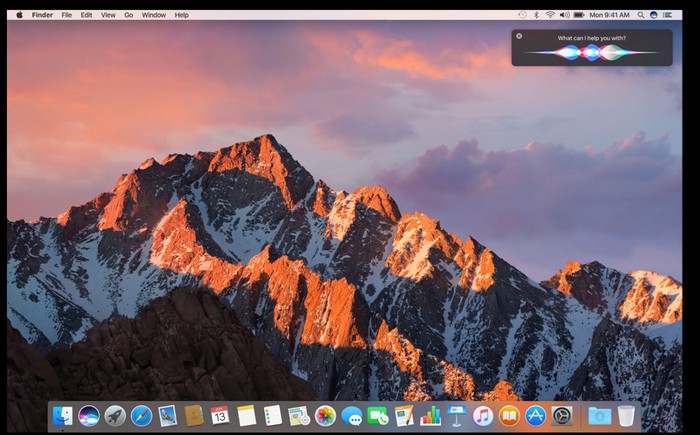Open App Store icon in Dock

[x=536, y=416]
